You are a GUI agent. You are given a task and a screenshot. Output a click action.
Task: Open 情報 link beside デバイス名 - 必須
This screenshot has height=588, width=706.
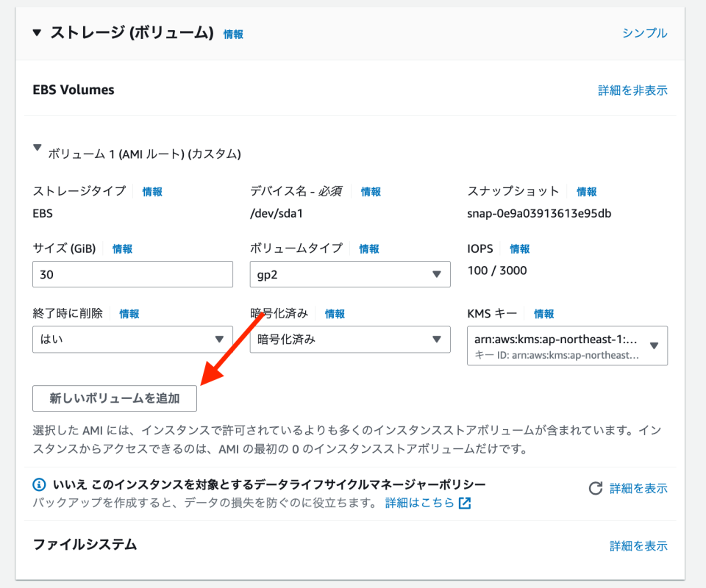click(371, 192)
